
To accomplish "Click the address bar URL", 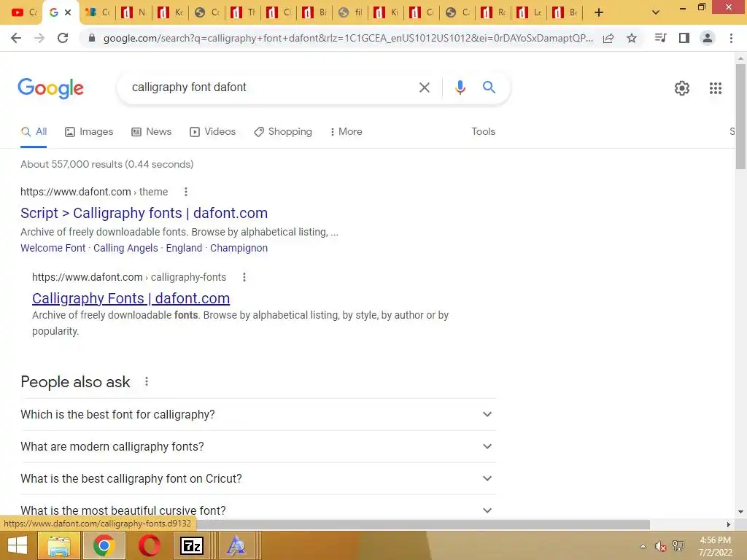I will click(348, 38).
